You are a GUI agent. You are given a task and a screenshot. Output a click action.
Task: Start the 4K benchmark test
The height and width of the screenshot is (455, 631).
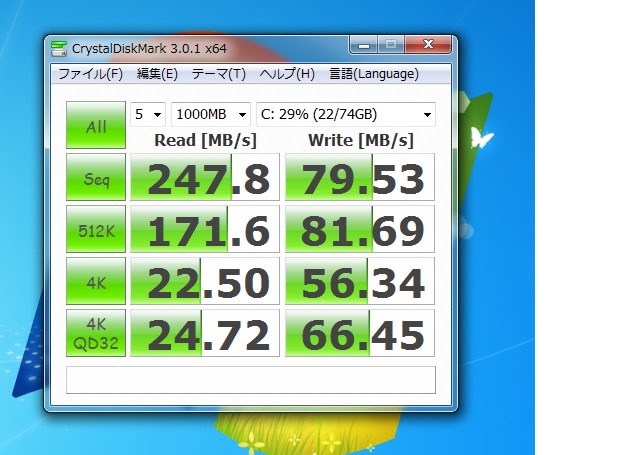tap(96, 281)
